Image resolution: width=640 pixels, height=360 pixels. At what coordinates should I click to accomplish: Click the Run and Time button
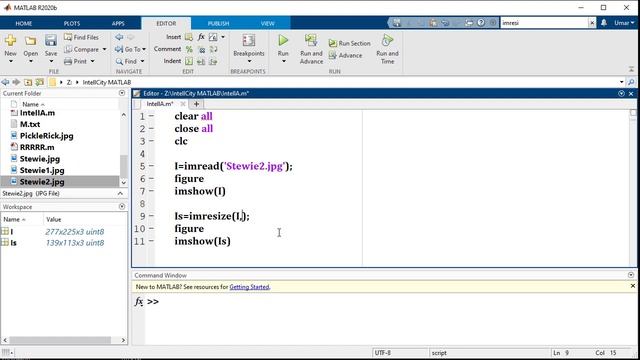point(387,49)
